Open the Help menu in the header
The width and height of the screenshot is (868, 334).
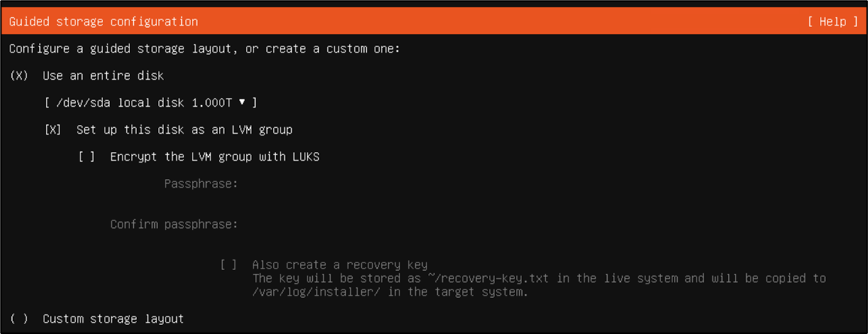[833, 22]
